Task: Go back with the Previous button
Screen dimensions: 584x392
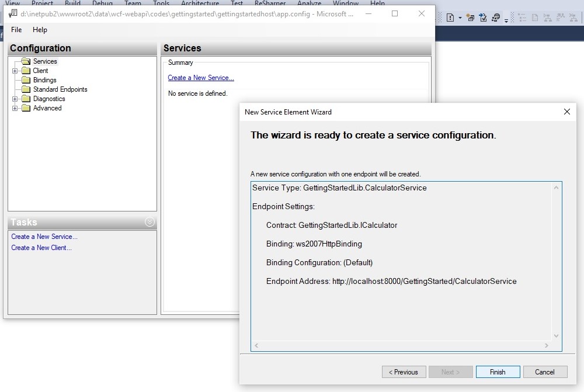Action: (404, 372)
